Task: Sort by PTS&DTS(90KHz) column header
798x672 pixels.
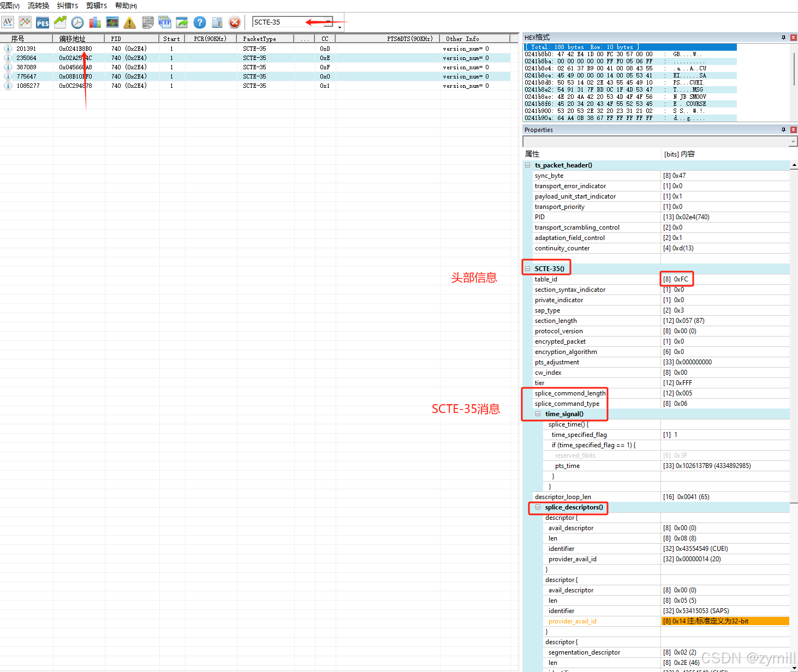Action: click(388, 39)
